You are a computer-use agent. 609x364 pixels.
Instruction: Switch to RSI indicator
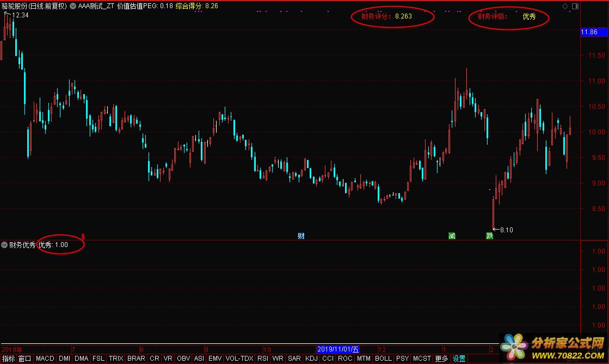coord(263,359)
